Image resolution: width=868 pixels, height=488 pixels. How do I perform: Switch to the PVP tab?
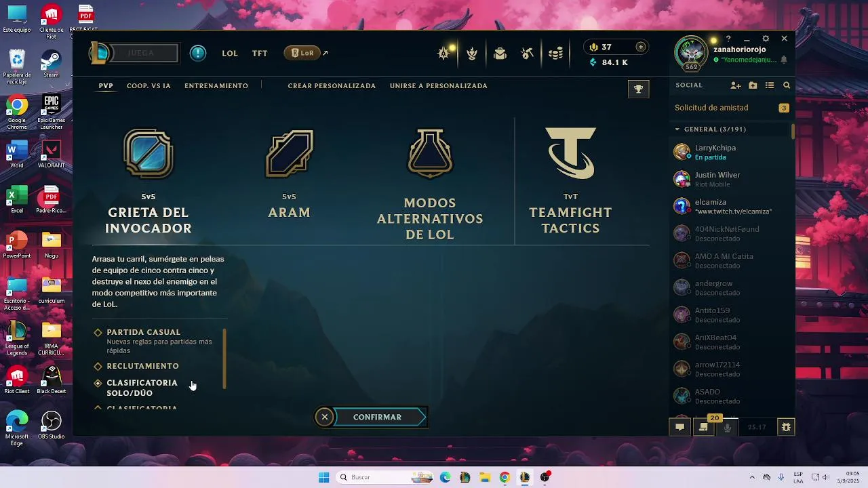point(106,86)
